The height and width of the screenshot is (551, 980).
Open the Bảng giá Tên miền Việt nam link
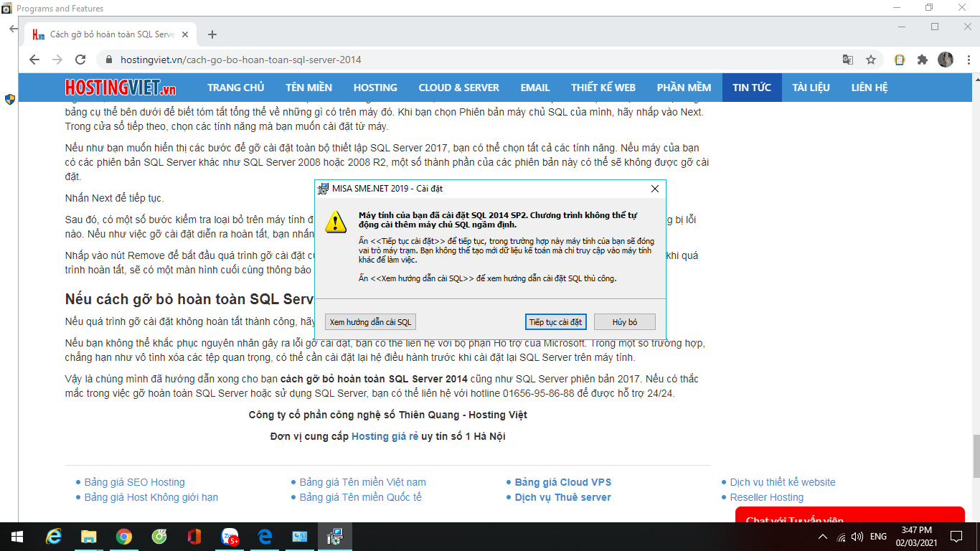[x=363, y=482]
